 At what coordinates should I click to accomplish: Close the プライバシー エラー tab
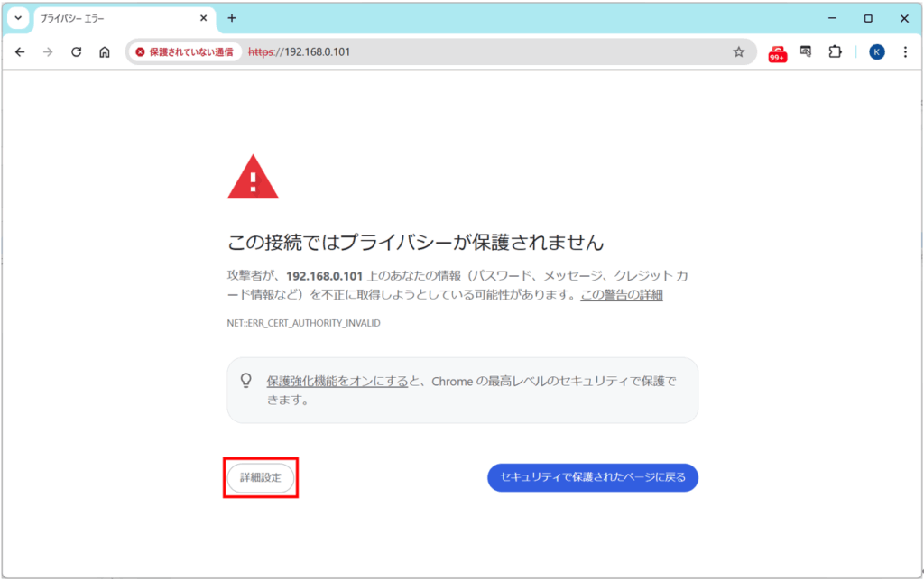point(201,18)
